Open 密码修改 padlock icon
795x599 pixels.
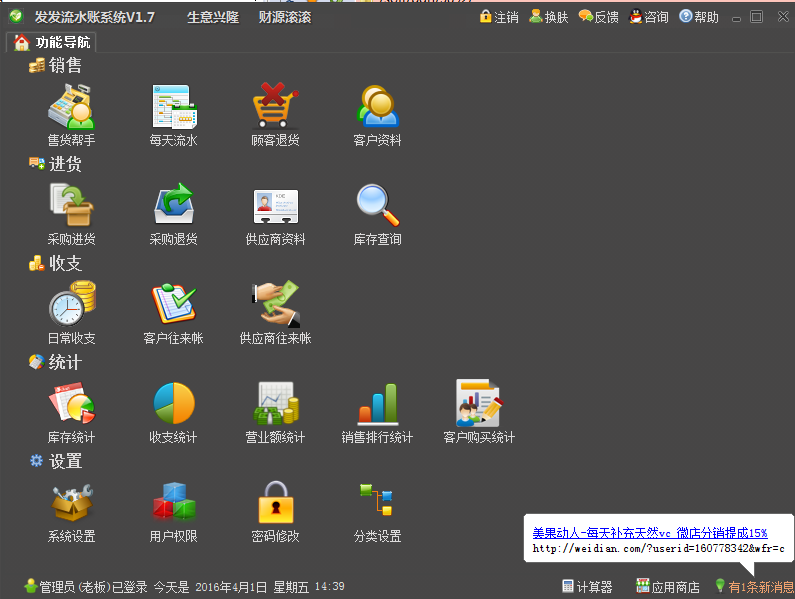pyautogui.click(x=275, y=502)
